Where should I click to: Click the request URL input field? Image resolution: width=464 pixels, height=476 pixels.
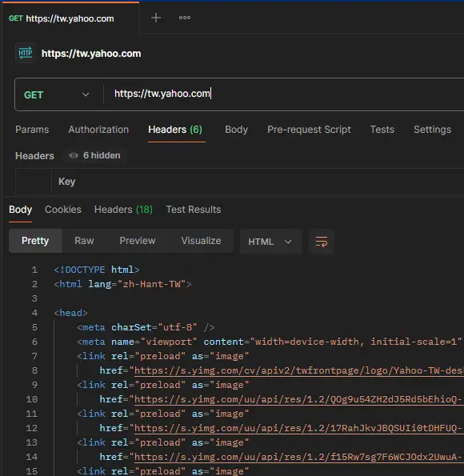point(284,94)
